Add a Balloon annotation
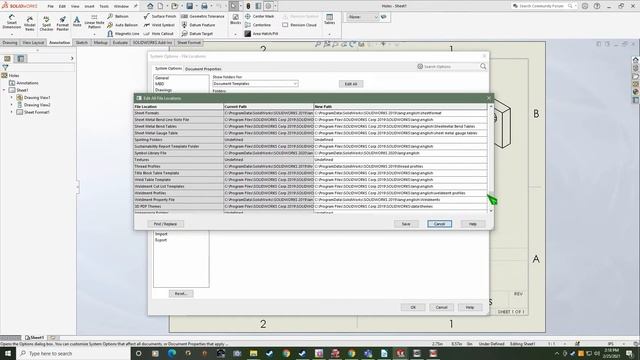The image size is (640, 360). click(x=118, y=16)
